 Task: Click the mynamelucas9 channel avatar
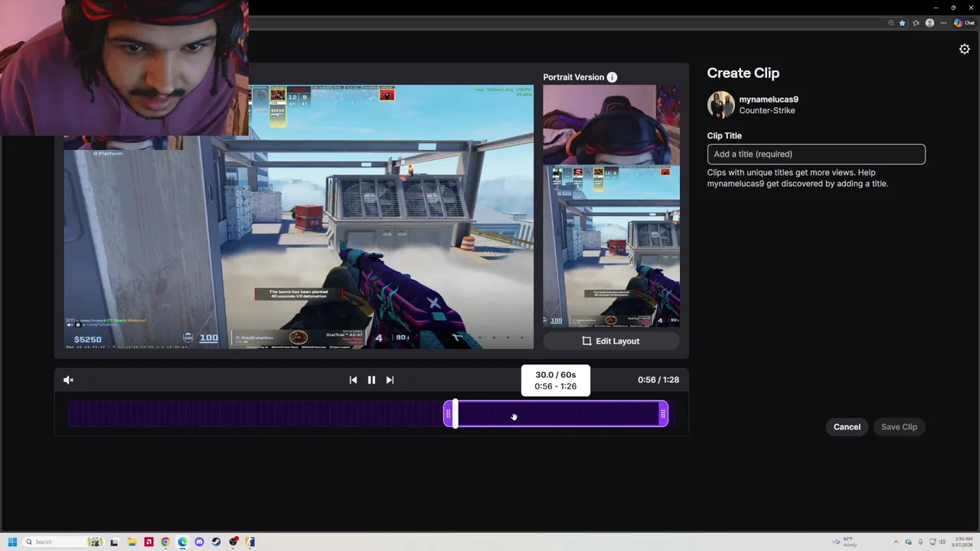tap(720, 105)
